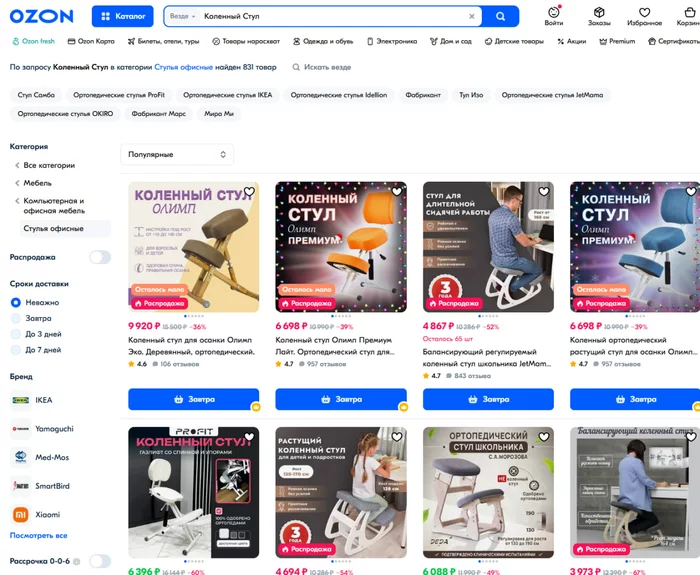Favorite the blue Олимп Премиум chair
This screenshot has height=575, width=700.
691,192
